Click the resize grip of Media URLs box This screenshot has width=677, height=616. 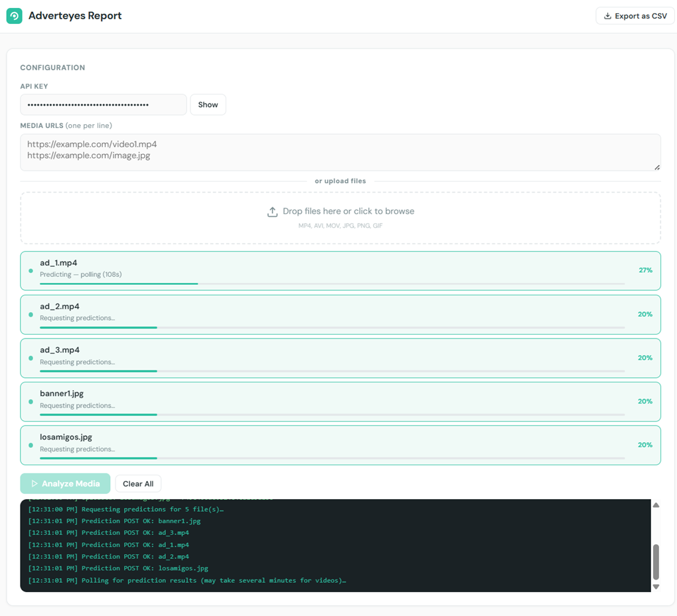(656, 167)
